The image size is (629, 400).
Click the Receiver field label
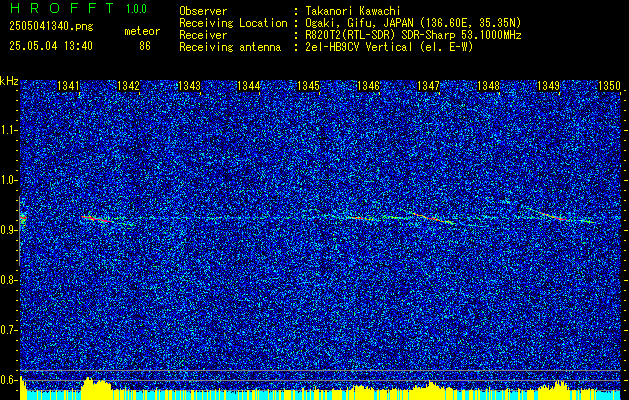(x=203, y=35)
